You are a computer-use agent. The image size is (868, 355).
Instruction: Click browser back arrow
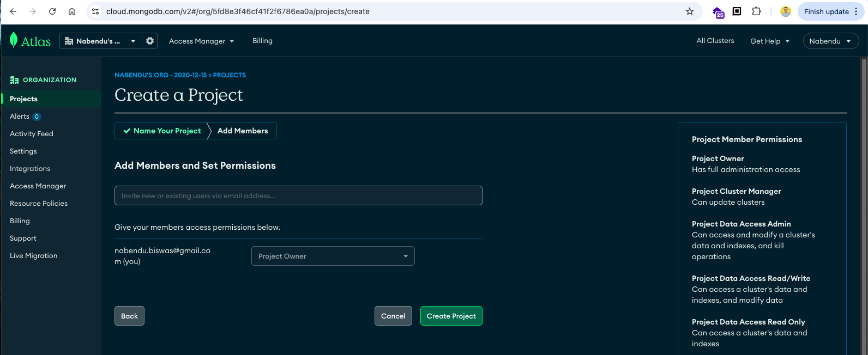13,11
